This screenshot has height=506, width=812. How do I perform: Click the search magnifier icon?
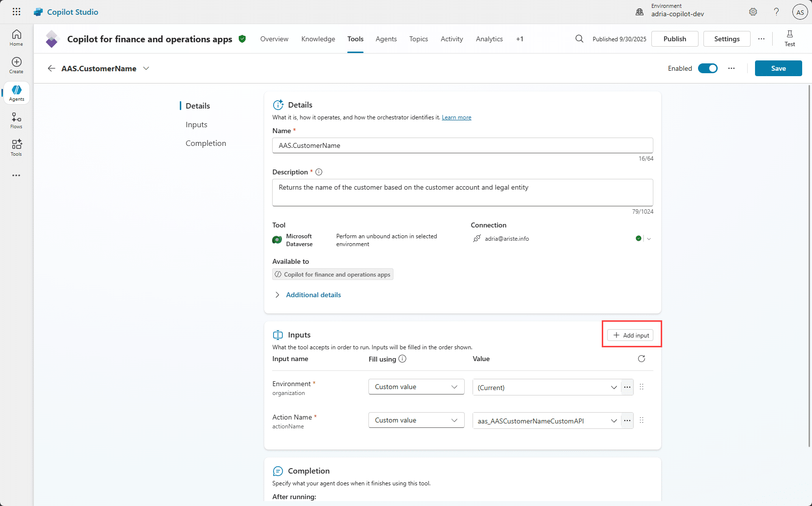tap(579, 39)
